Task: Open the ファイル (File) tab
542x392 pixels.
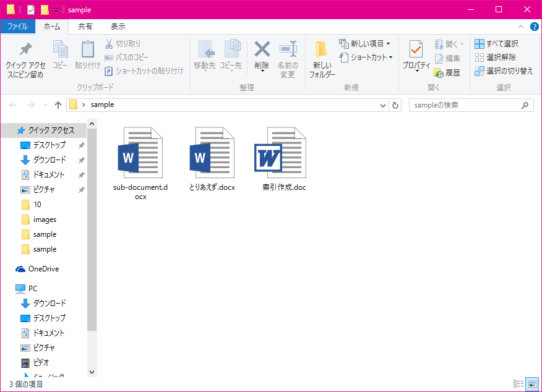Action: 17,27
